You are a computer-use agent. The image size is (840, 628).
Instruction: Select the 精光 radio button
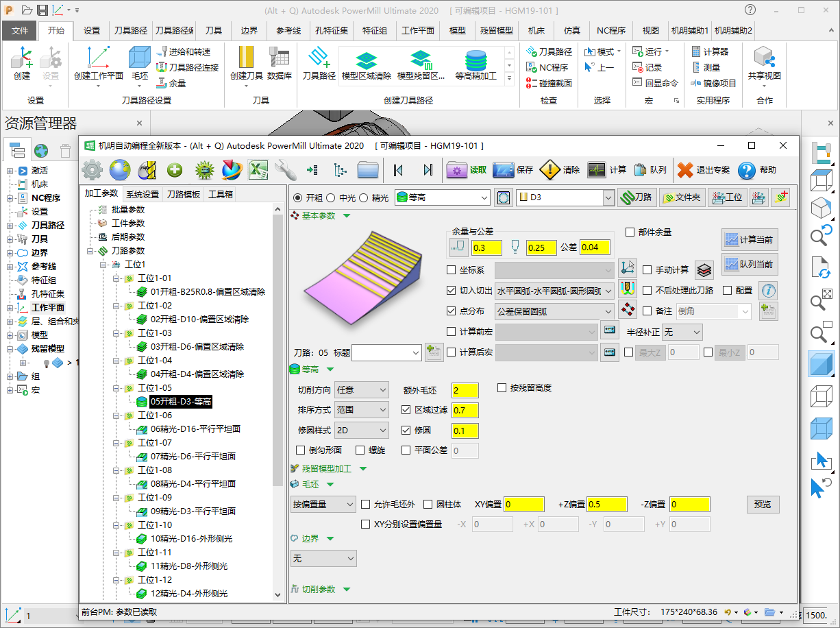[364, 197]
